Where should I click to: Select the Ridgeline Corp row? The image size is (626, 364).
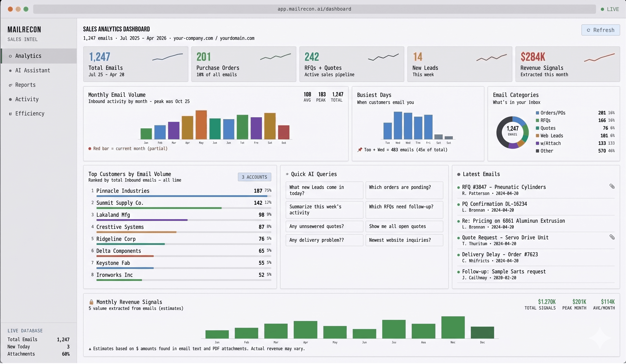click(181, 241)
